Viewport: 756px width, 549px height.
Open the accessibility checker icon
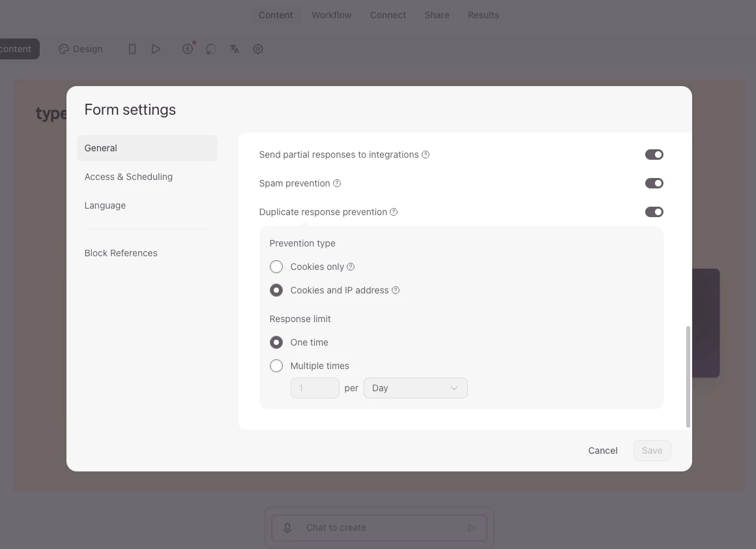(x=188, y=49)
